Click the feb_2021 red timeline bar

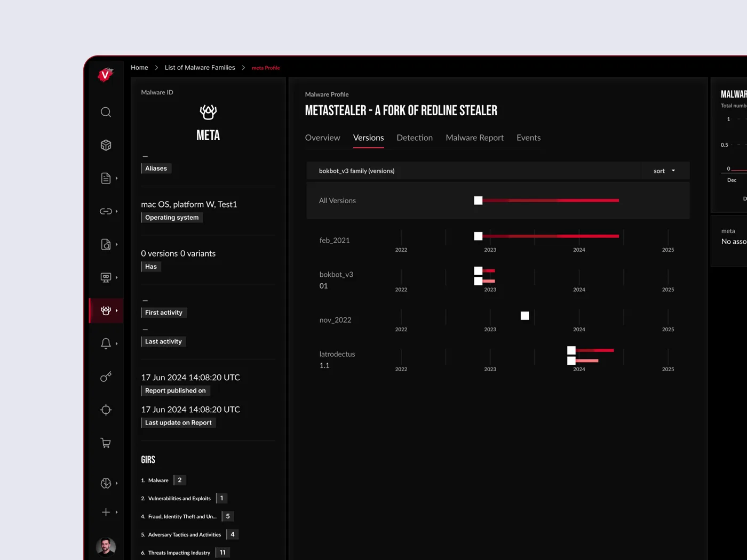point(551,236)
